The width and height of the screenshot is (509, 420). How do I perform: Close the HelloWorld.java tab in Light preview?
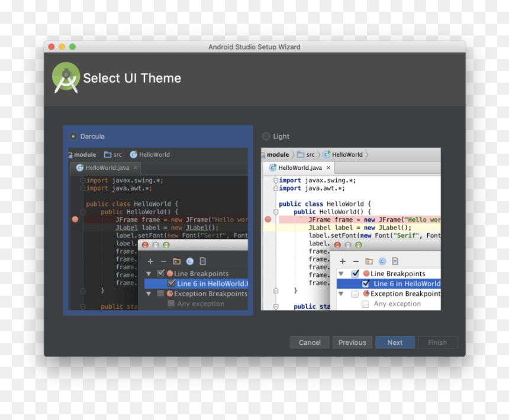pyautogui.click(x=328, y=167)
